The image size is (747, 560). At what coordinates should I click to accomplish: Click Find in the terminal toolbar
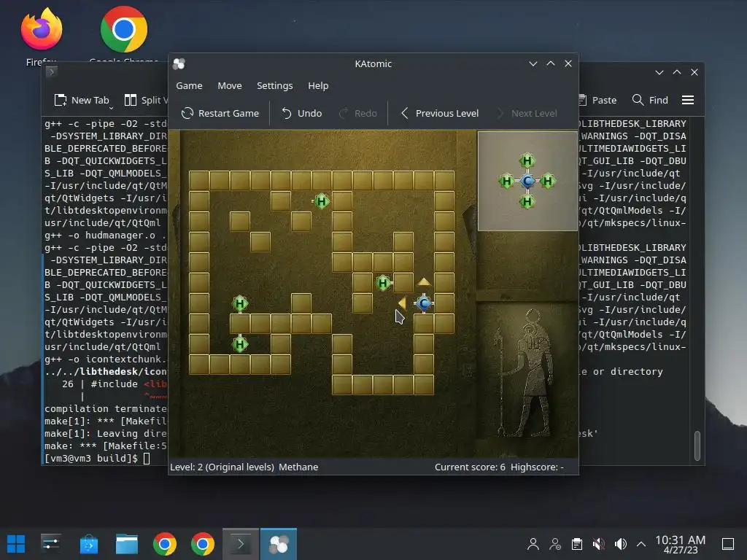click(650, 100)
